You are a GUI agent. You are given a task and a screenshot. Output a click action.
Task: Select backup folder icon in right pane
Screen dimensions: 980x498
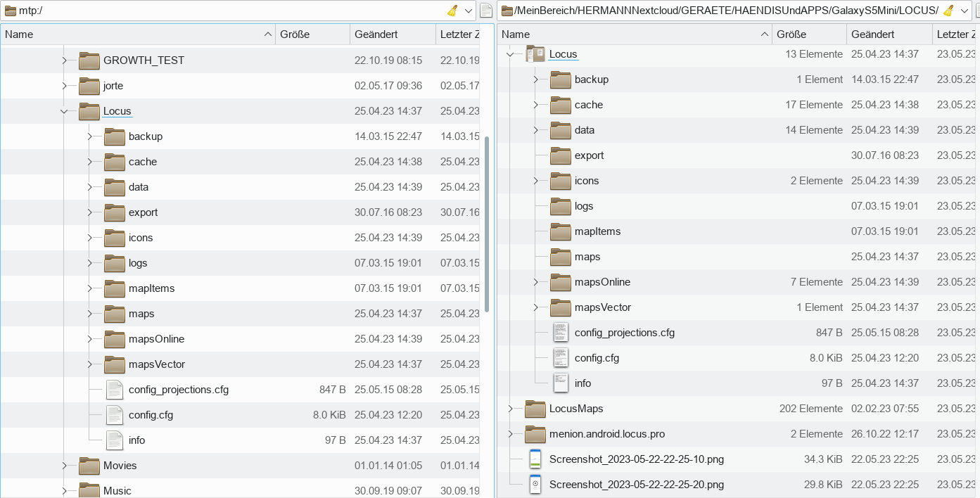coord(561,79)
